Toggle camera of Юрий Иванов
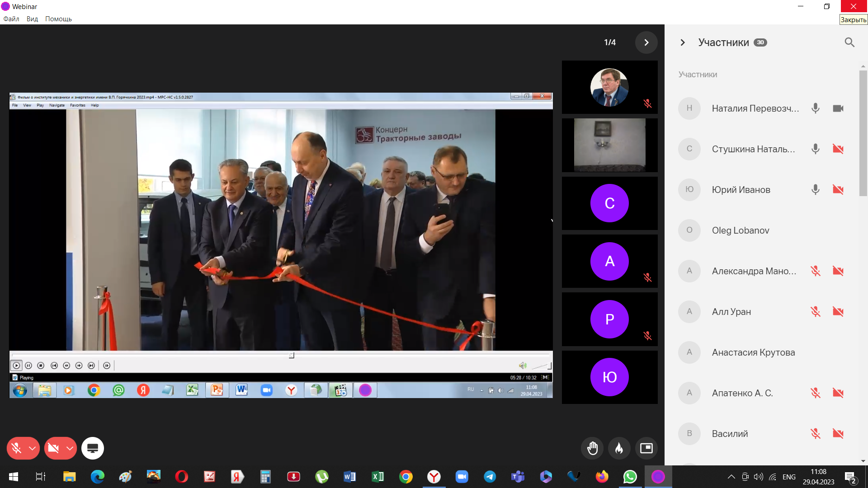 point(838,190)
